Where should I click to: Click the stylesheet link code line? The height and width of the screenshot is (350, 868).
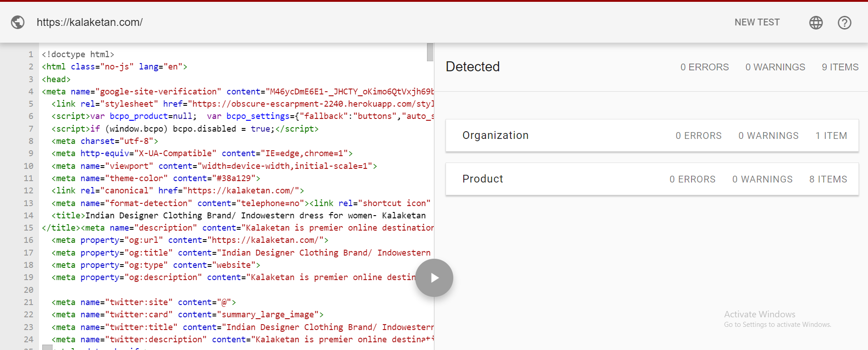tap(243, 104)
